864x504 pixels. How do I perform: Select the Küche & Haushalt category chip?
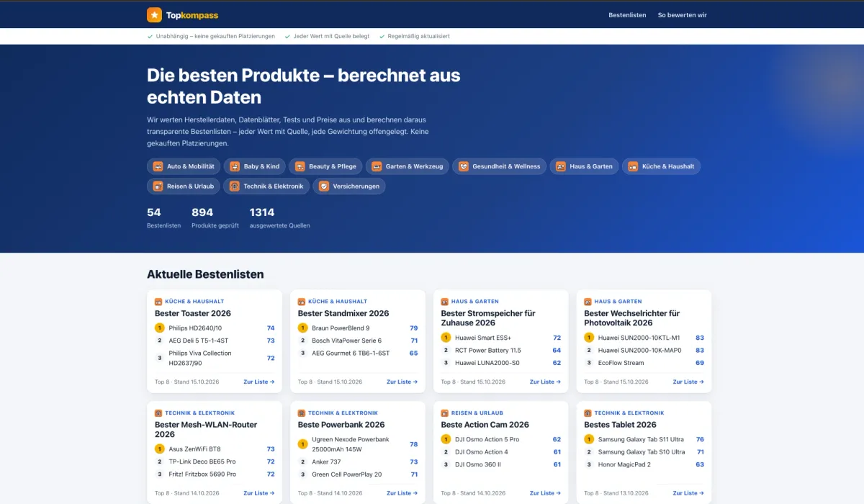[661, 166]
